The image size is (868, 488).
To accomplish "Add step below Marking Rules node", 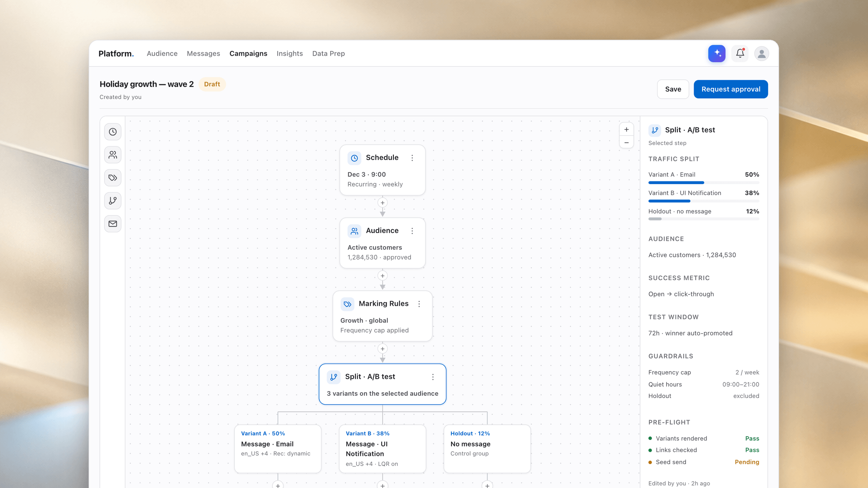I will click(383, 349).
